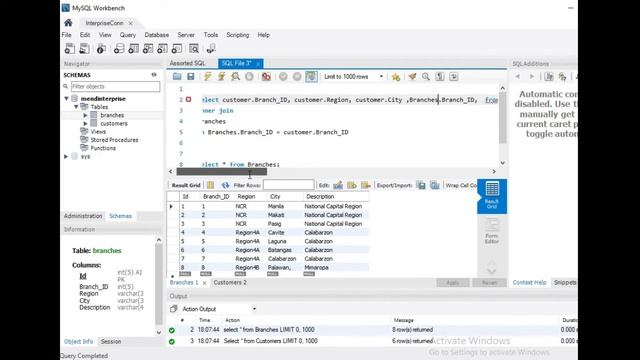The height and width of the screenshot is (360, 640).
Task: Execute statement under cursor lightning icon
Action: [222, 76]
